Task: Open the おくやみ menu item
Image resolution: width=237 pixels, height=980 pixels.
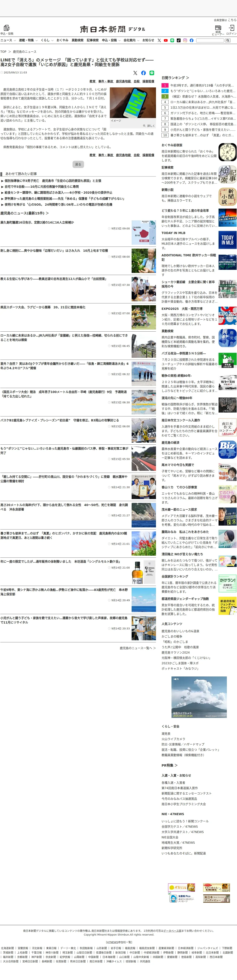Action: click(x=63, y=40)
